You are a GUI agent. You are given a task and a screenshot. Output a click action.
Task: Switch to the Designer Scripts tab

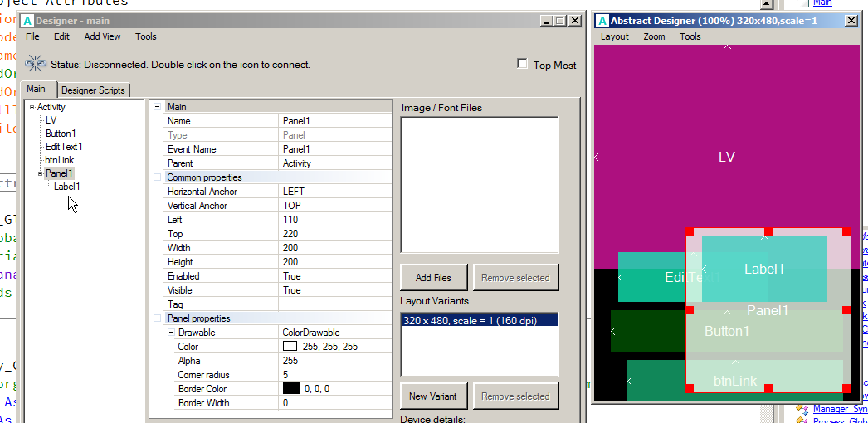pyautogui.click(x=93, y=90)
